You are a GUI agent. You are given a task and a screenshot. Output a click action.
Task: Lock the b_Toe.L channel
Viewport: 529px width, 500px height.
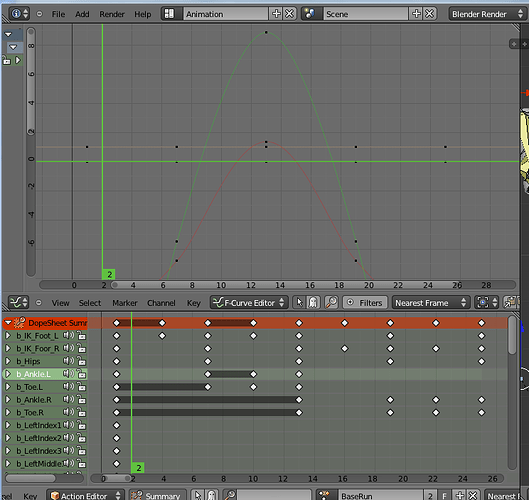[x=81, y=387]
